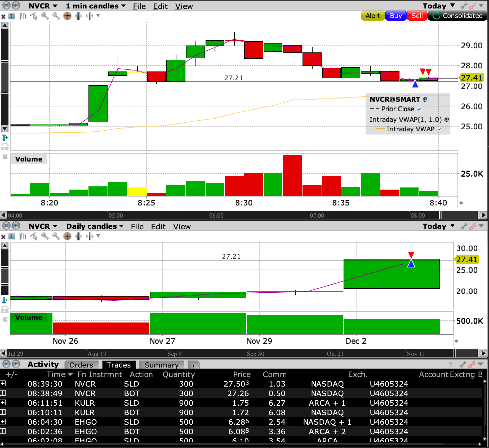This screenshot has width=489, height=448.
Task: Open chart configuration wrench in 1 min chart
Action: point(464,6)
